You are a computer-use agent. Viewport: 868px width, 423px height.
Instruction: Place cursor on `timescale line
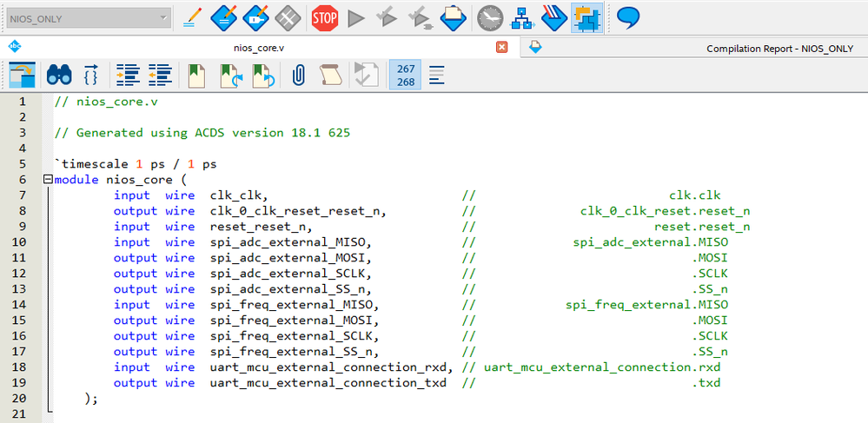coord(135,164)
